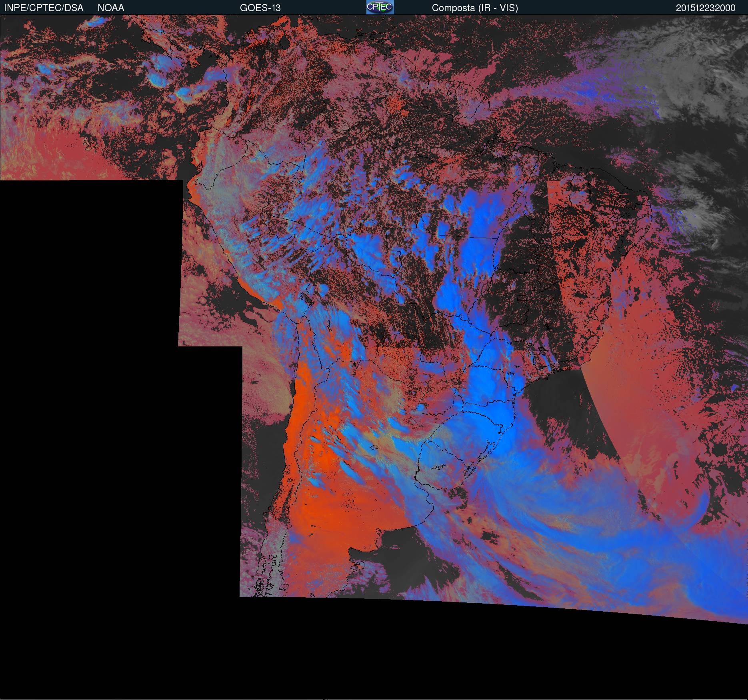This screenshot has height=700, width=748.
Task: Click the NOAA label in the header
Action: click(111, 8)
